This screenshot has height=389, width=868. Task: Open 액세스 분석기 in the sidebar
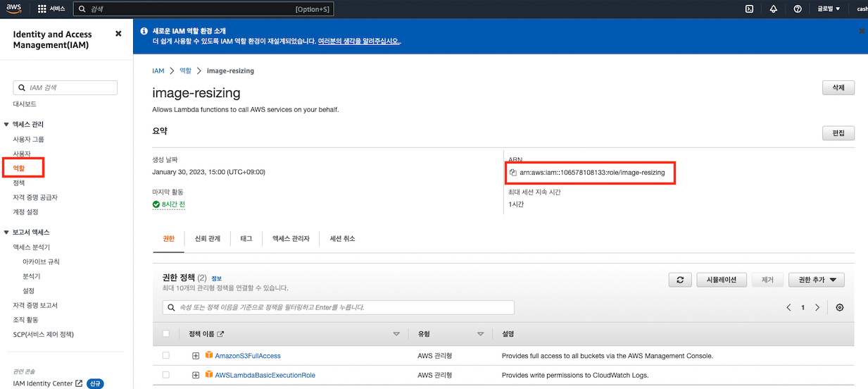pyautogui.click(x=32, y=247)
